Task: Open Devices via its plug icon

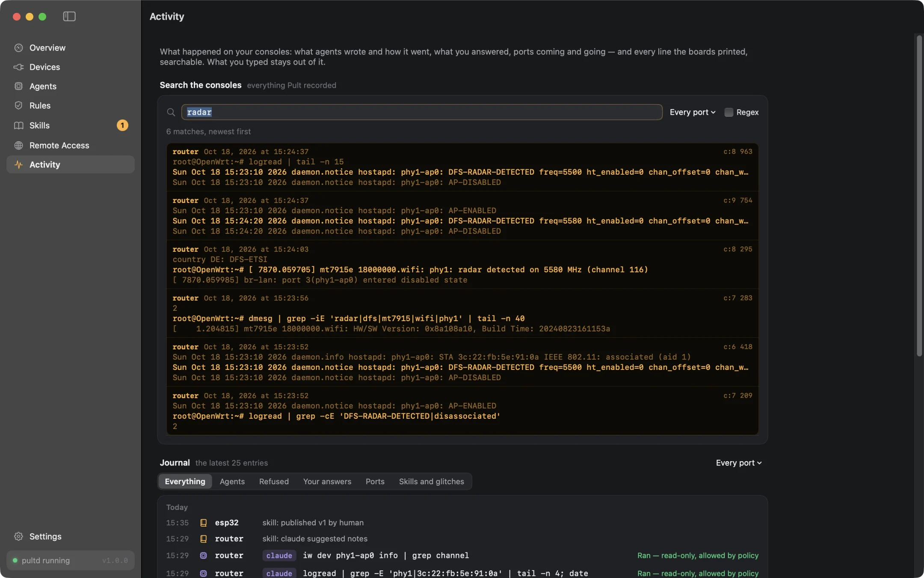Action: pos(18,67)
